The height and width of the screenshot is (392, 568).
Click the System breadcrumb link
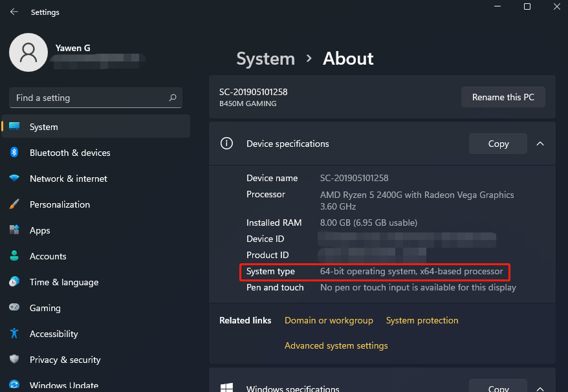pos(265,59)
